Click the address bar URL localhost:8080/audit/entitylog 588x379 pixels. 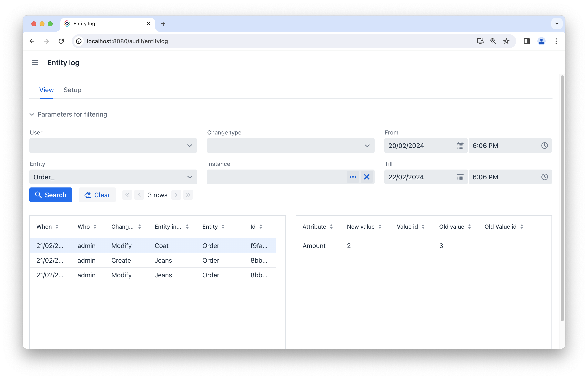click(x=127, y=41)
